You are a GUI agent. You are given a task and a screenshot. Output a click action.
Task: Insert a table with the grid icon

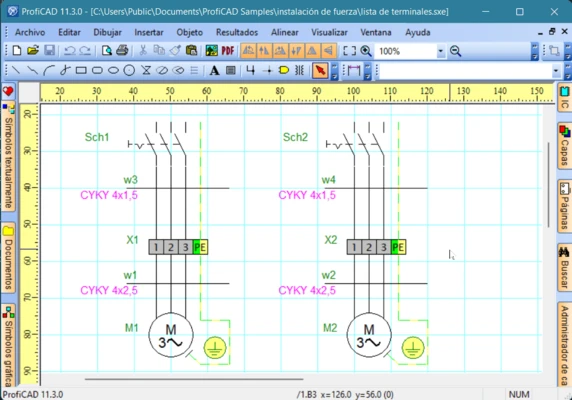231,70
